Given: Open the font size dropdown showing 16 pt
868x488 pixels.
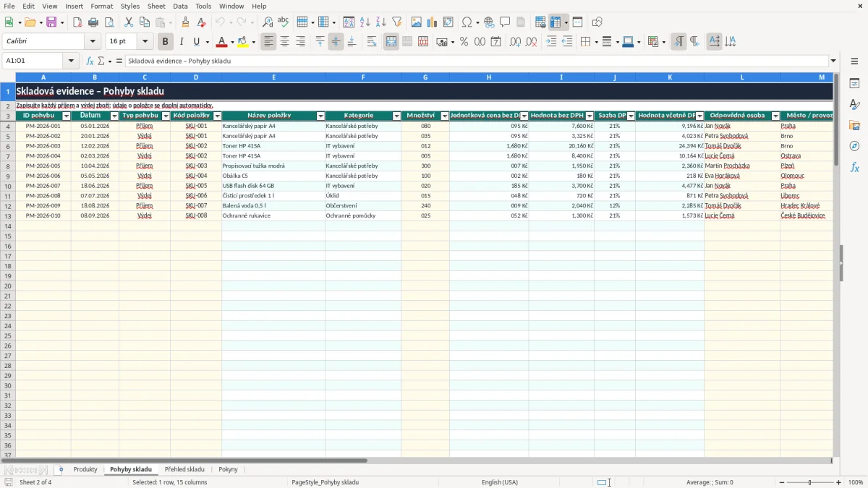Looking at the screenshot, I should 145,42.
